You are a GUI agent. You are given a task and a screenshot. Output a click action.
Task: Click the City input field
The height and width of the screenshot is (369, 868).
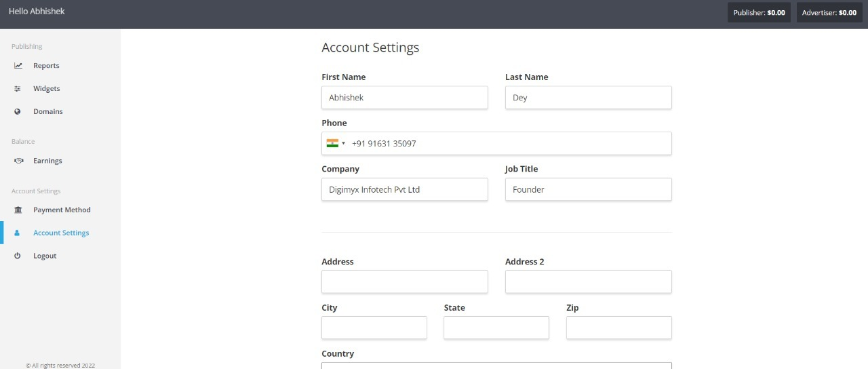(374, 328)
